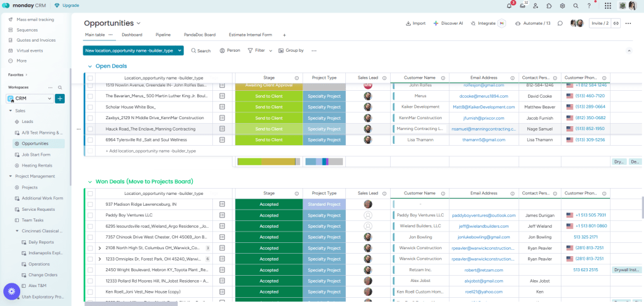Open the update panel for Scholar House White Box

tap(222, 107)
